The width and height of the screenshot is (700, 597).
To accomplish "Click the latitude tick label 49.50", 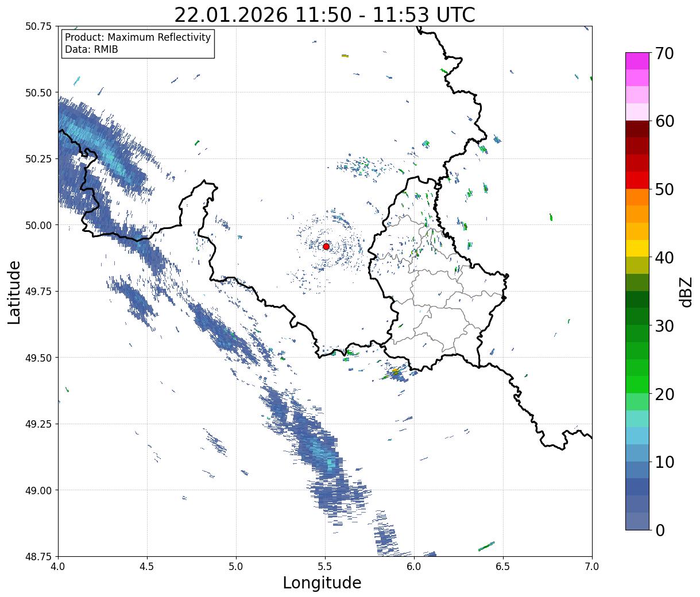I will coord(38,358).
